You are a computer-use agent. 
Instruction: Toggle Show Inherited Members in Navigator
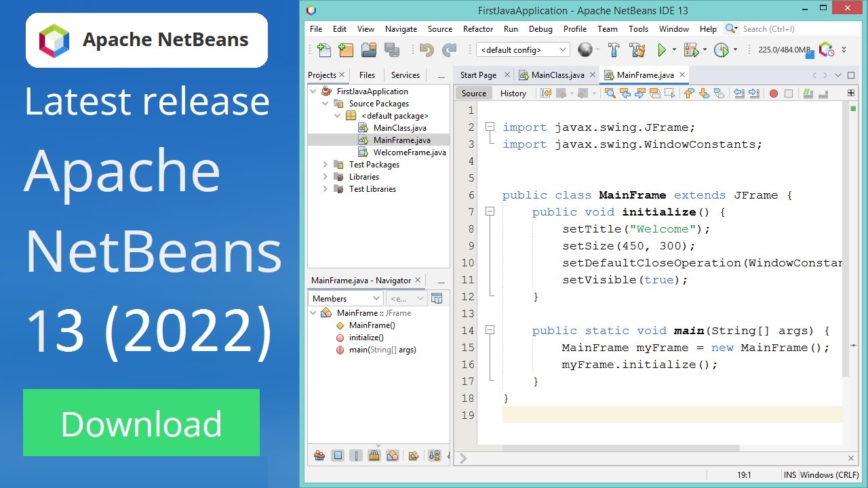[319, 455]
